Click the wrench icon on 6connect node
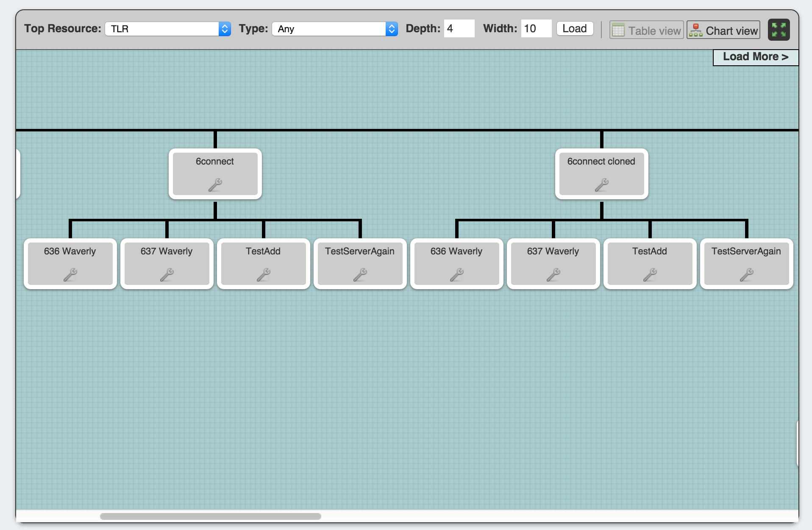The width and height of the screenshot is (812, 530). point(215,185)
